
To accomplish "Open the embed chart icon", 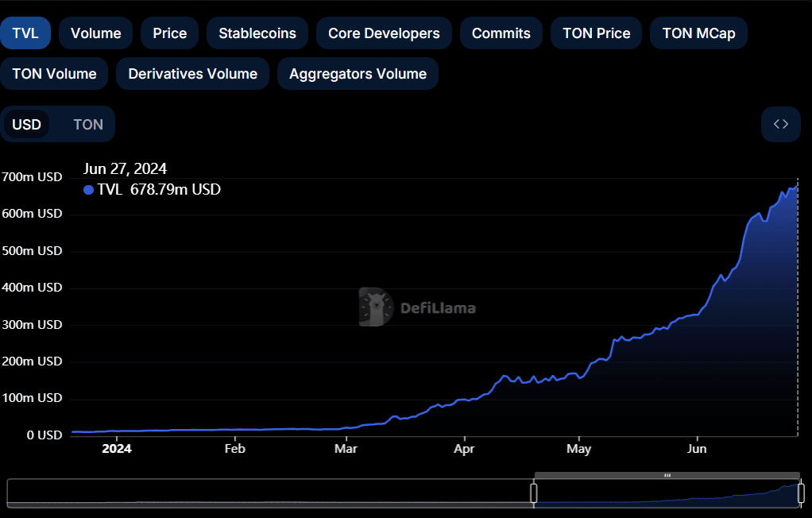I will coord(780,124).
